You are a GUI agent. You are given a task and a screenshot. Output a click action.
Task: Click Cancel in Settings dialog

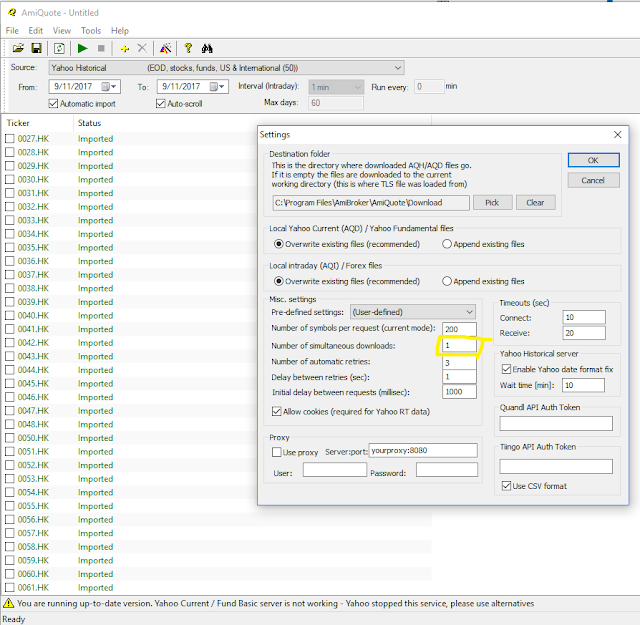tap(593, 180)
